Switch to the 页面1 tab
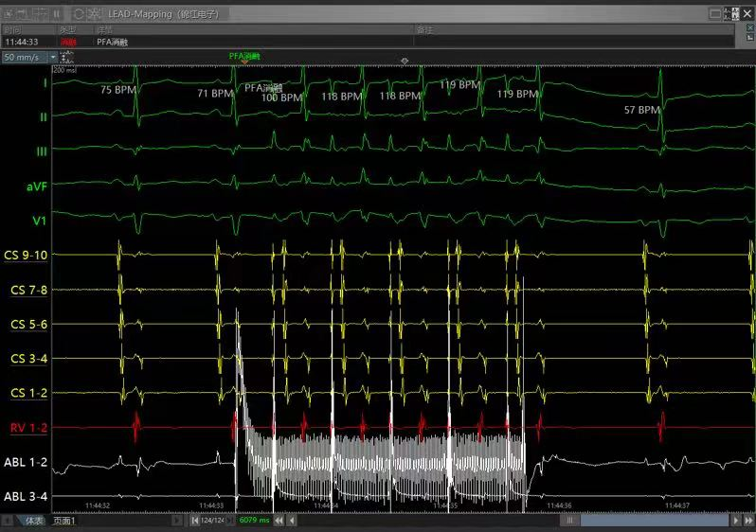Screen dimensions: 756x532 pyautogui.click(x=64, y=521)
